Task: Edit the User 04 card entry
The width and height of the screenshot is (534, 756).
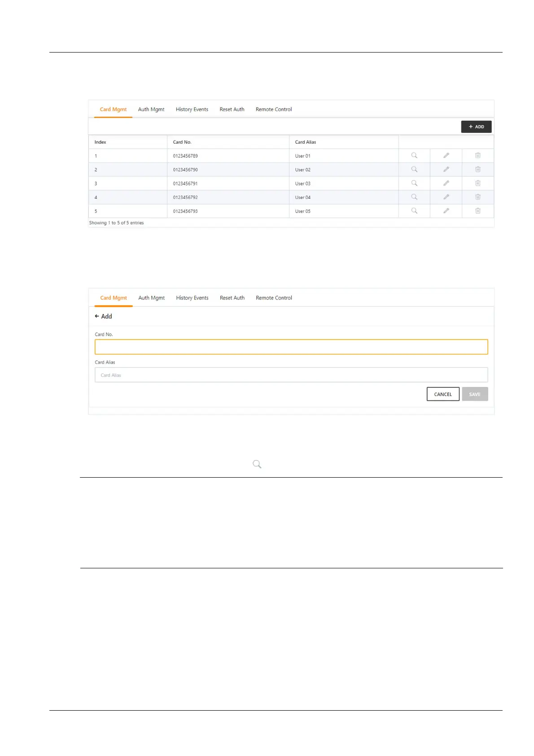Action: pos(446,197)
